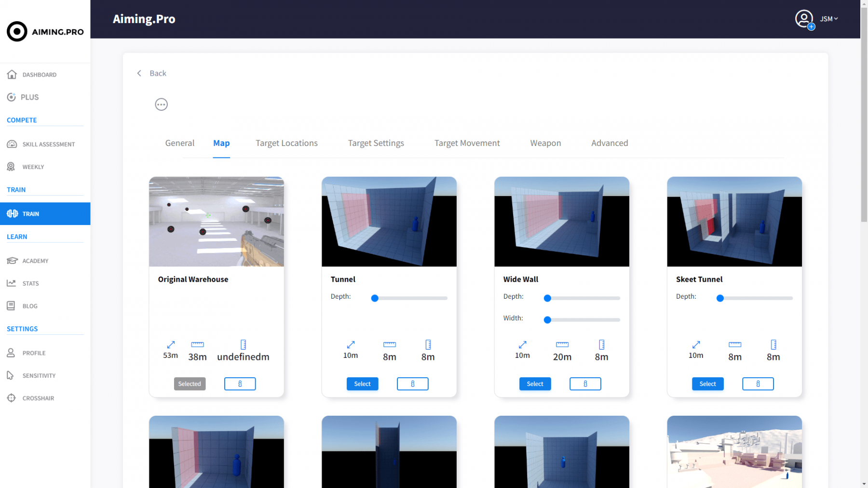Click the three-dot options circle icon
The height and width of the screenshot is (488, 868).
coord(161,105)
